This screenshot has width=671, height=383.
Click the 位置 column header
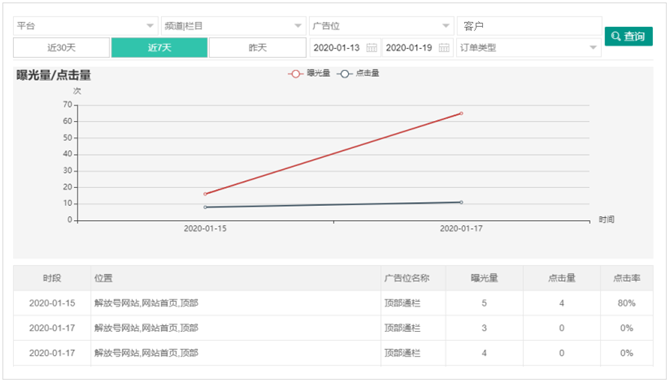point(236,278)
